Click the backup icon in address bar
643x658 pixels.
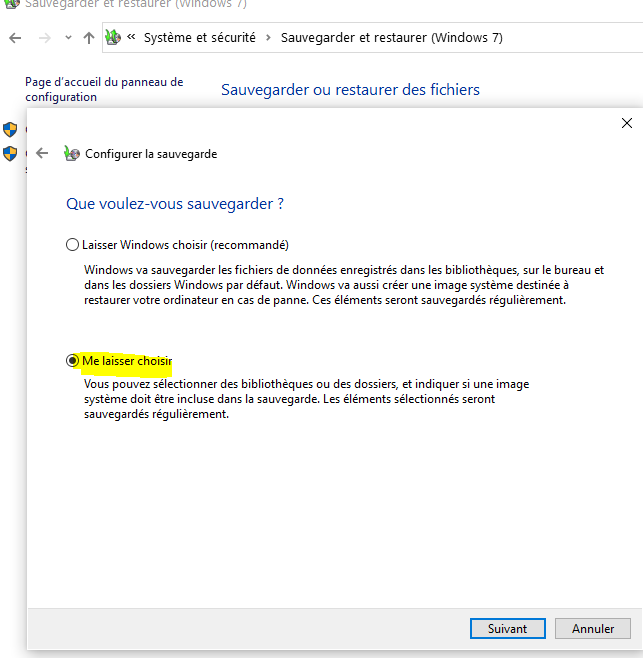tap(113, 37)
